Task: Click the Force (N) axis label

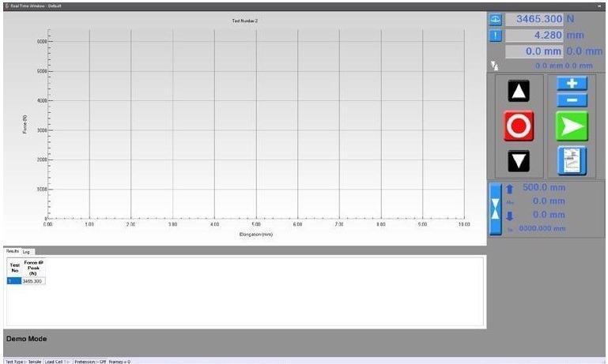Action: [25, 124]
